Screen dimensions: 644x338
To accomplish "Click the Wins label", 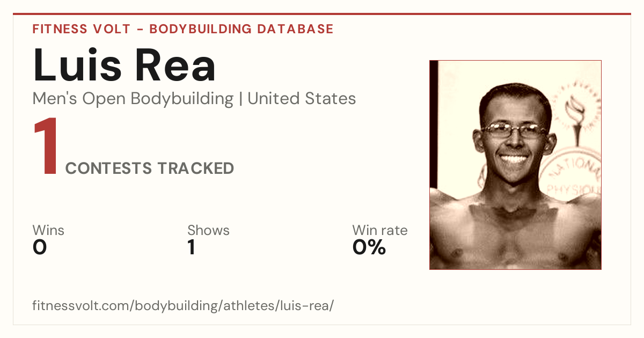I will [x=48, y=231].
